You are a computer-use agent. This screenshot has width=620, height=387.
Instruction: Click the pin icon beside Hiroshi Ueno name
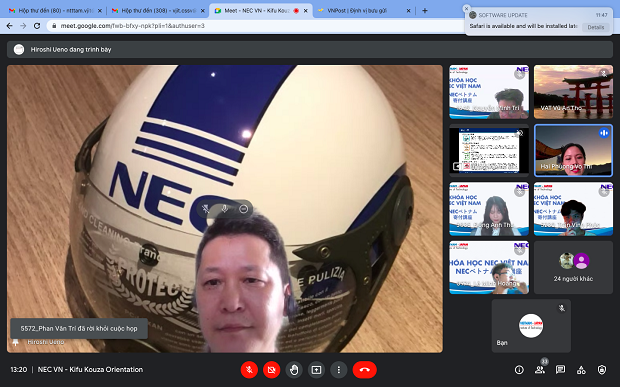click(x=15, y=342)
